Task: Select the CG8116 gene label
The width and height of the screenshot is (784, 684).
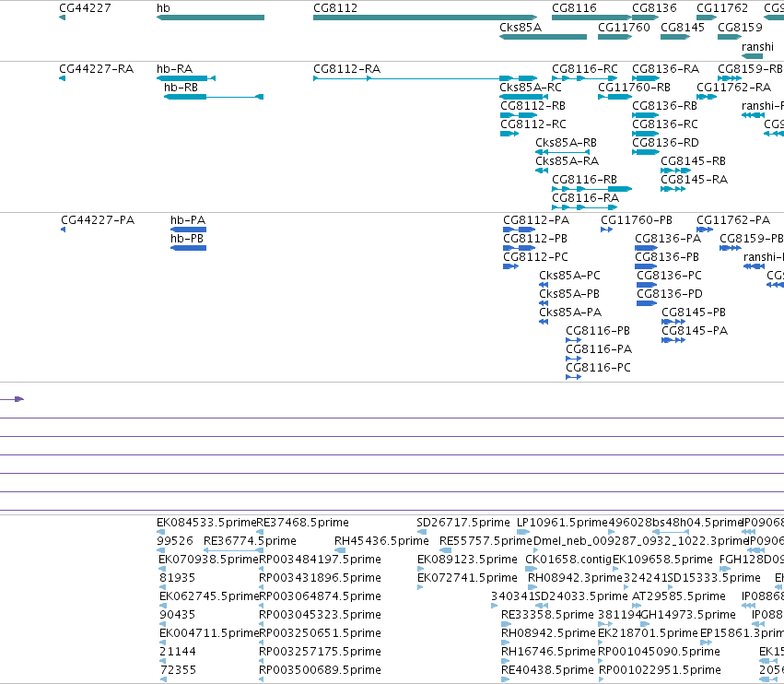Action: pos(574,8)
